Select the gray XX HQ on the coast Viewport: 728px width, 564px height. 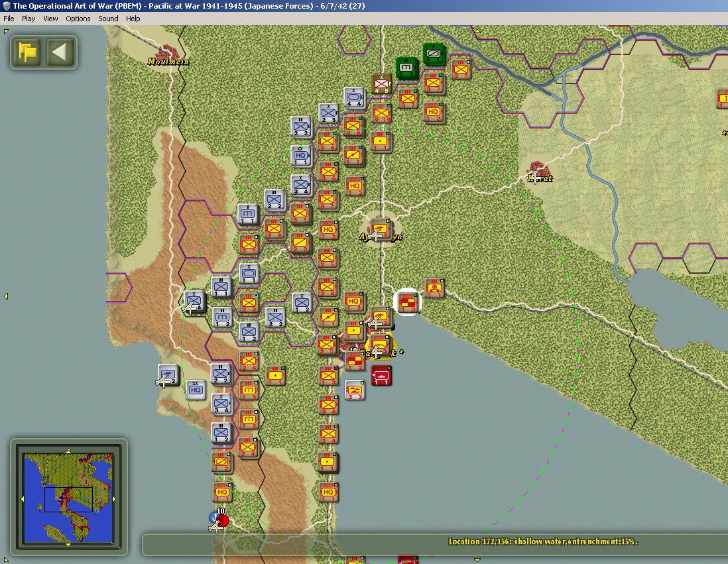(196, 390)
